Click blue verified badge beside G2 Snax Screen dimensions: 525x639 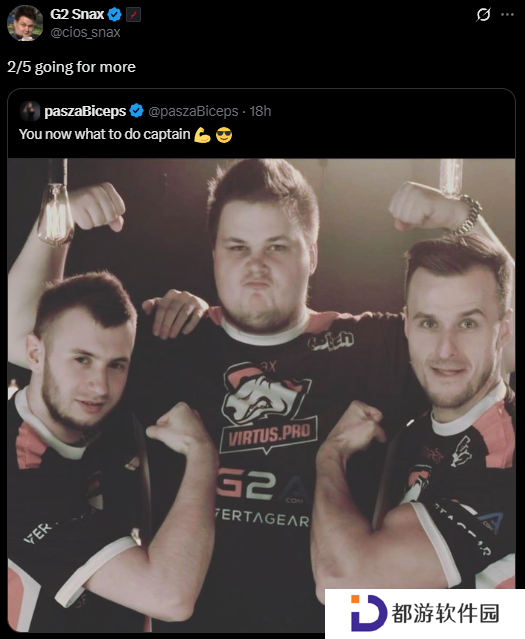(115, 15)
